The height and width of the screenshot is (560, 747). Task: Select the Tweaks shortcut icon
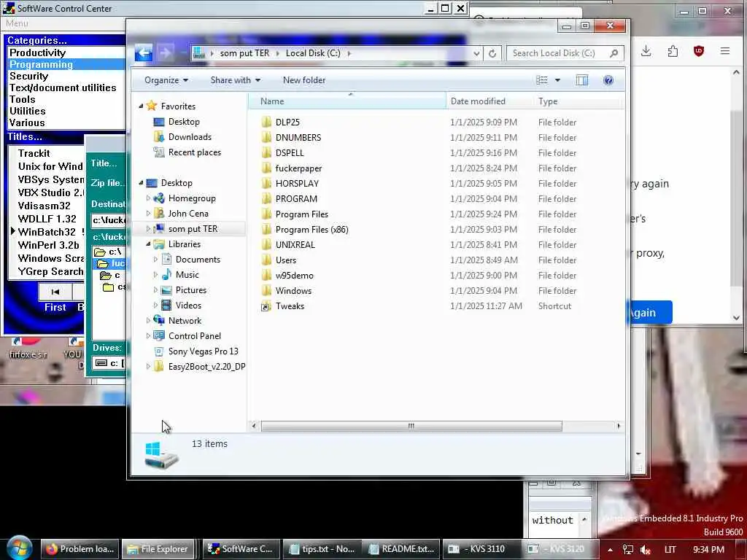(266, 306)
